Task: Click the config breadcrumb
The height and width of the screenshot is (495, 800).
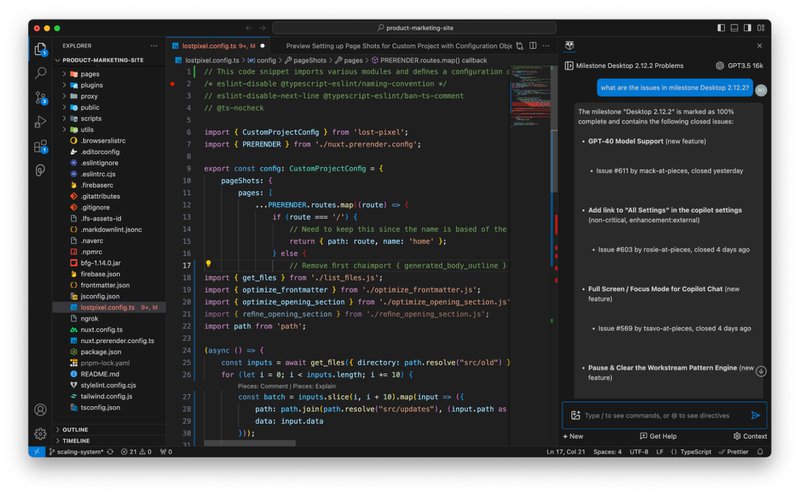Action: click(266, 60)
